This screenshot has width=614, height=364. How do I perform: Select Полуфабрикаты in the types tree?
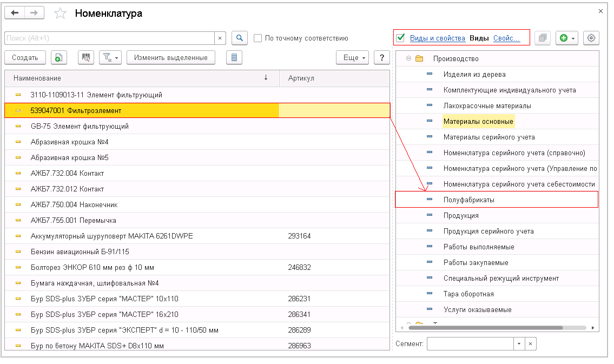point(468,200)
